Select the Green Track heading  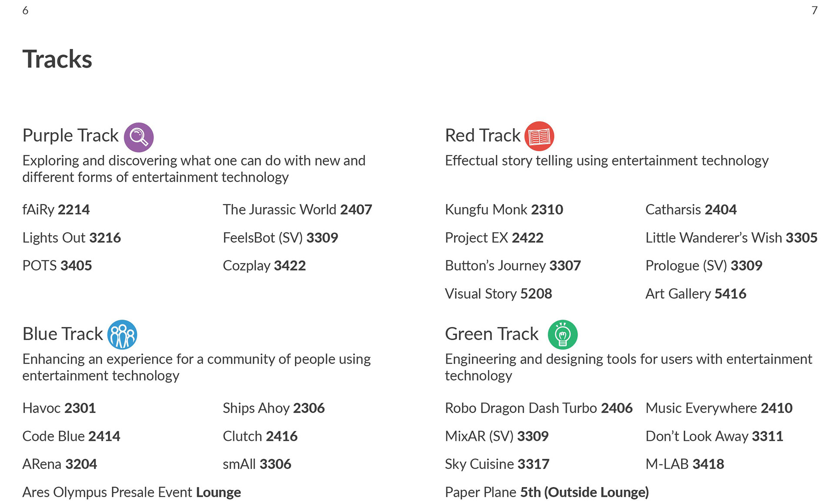click(x=492, y=334)
